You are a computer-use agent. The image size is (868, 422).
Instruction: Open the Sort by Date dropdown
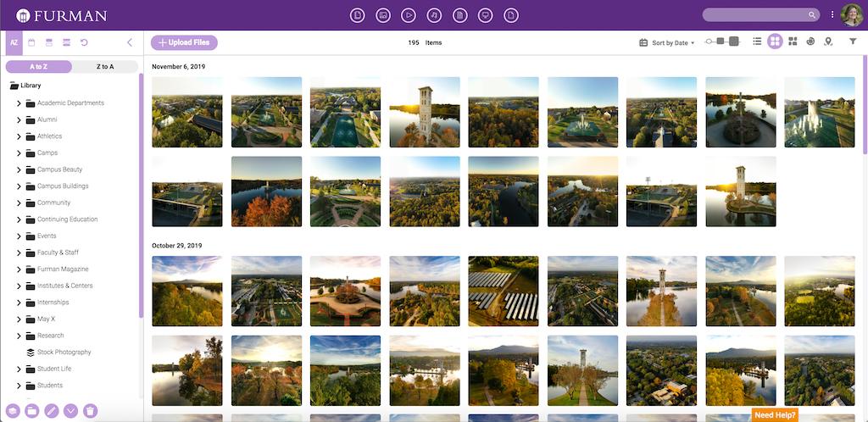click(668, 42)
